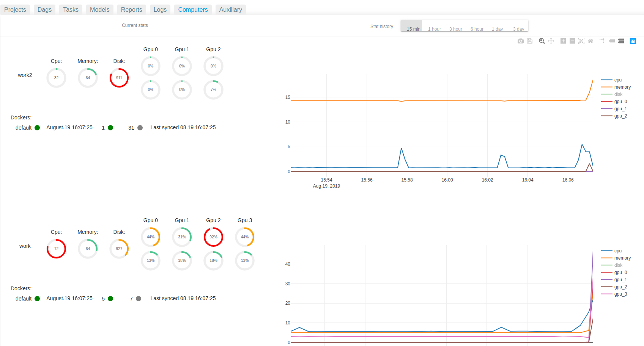Click the save floppy disk icon in chart toolbar
The image size is (644, 346).
530,41
